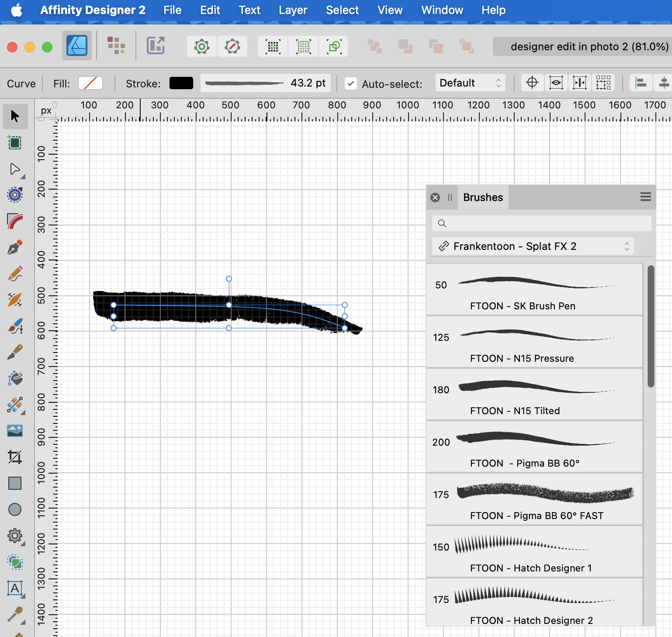This screenshot has width=672, height=637.
Task: Select the Ellipse shape tool
Action: click(x=15, y=509)
